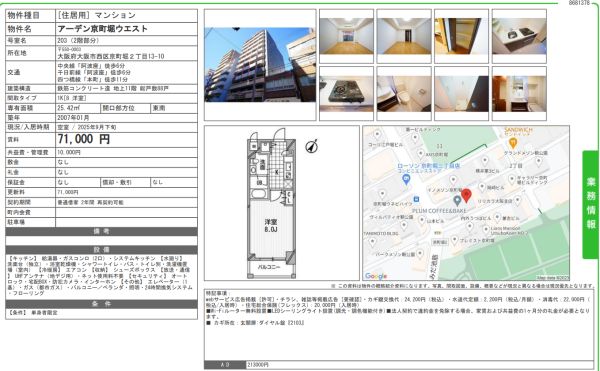Screen dimensions: 600x371
Task: Click the blue Lawson convenience store pin
Action: [406, 179]
